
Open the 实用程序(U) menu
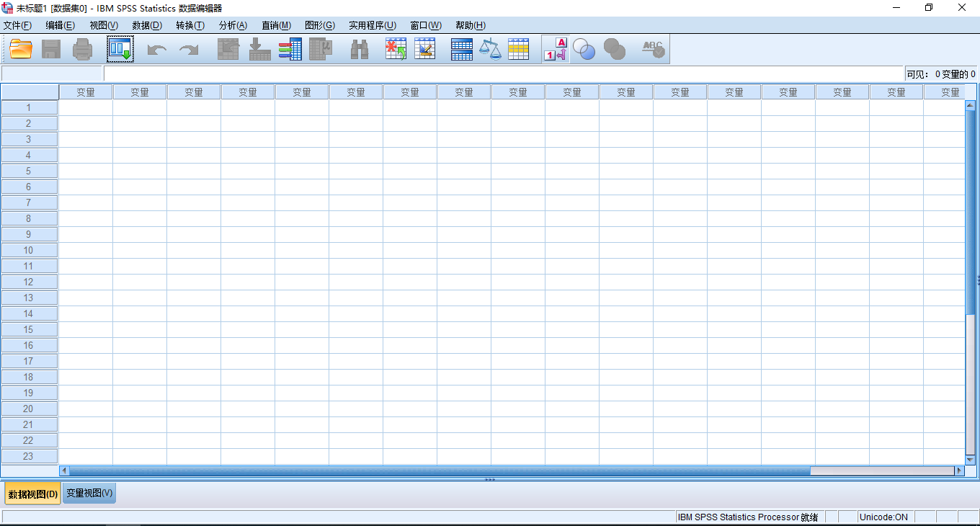click(373, 25)
